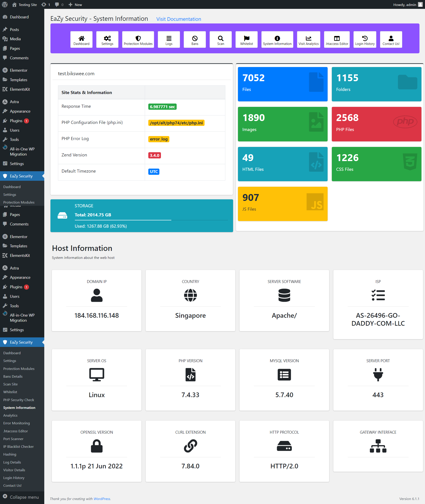Open the updates indicator in admin bar

[46, 5]
